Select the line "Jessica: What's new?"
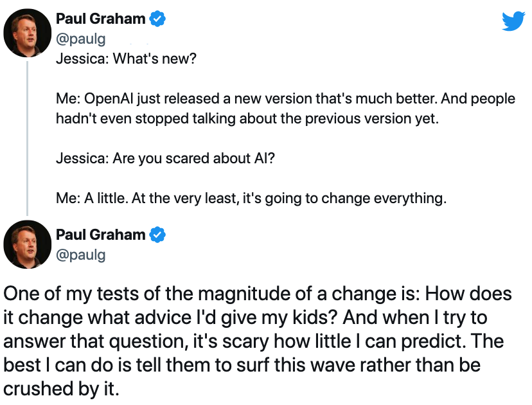 coord(126,59)
